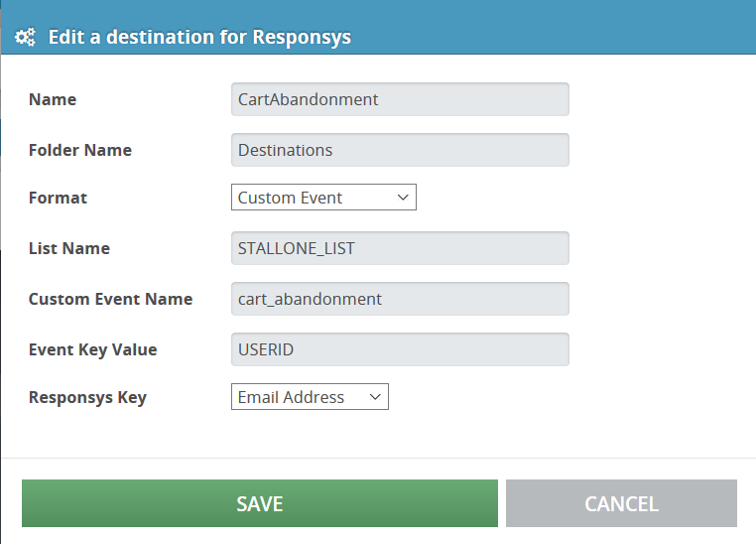Save the destination with the green SAVE button
This screenshot has height=544, width=756.
pos(260,503)
